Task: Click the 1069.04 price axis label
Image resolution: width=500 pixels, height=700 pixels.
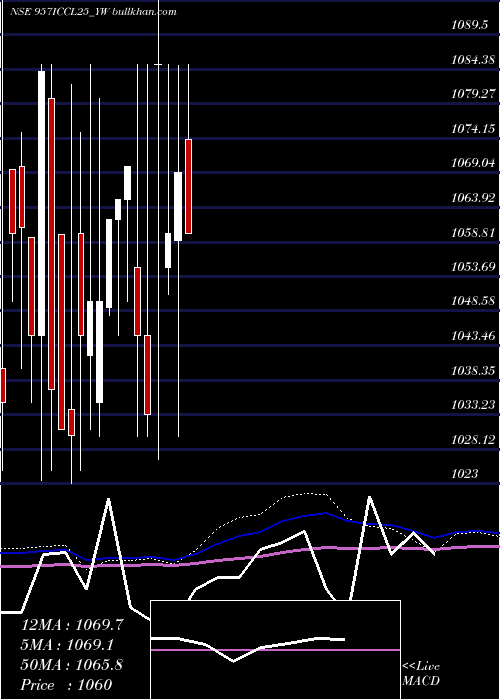Action: tap(473, 163)
